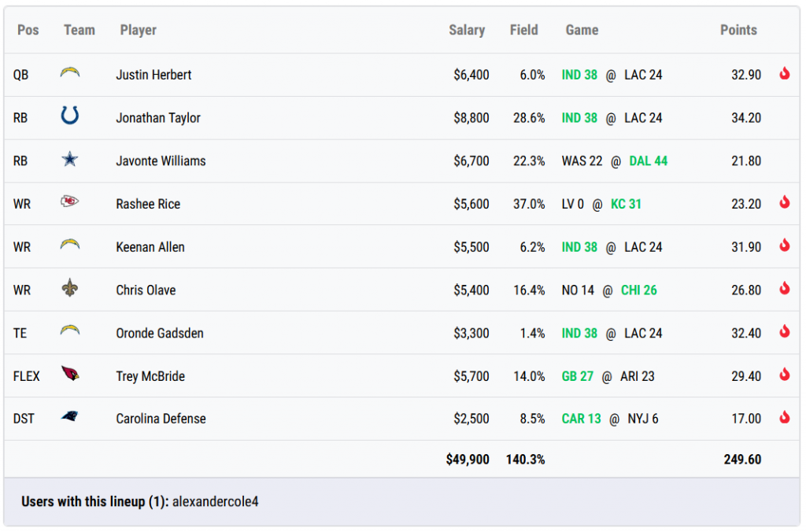Click the flame icon beside Rashee Rice's points
The width and height of the screenshot is (806, 532).
coord(784,203)
